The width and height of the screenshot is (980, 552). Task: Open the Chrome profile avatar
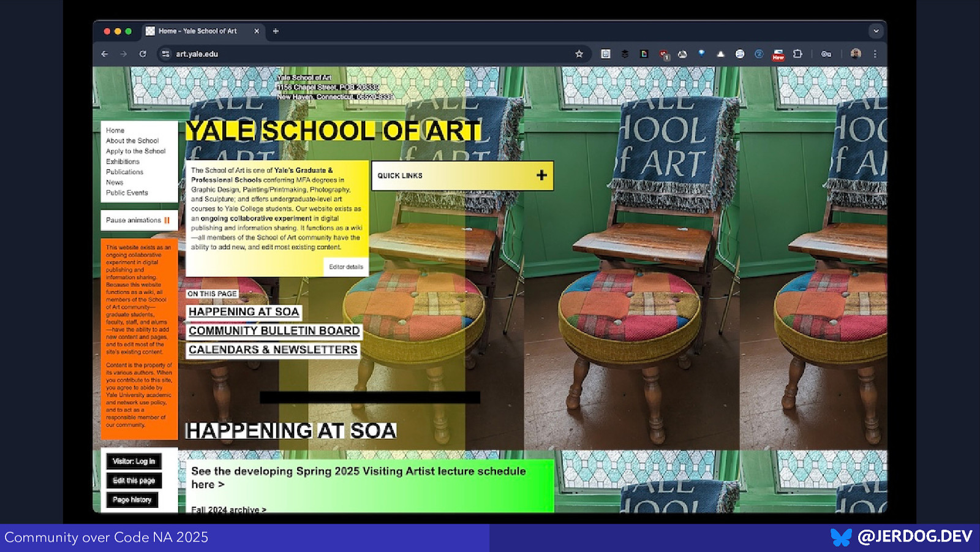pos(856,54)
